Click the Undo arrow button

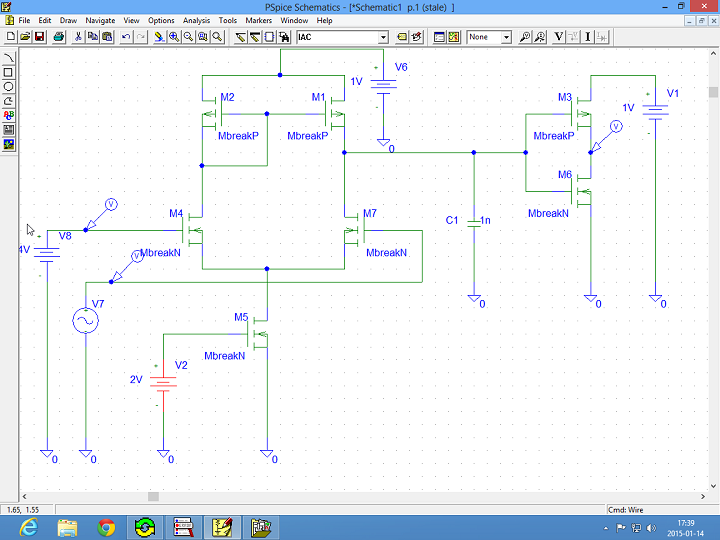tap(125, 37)
